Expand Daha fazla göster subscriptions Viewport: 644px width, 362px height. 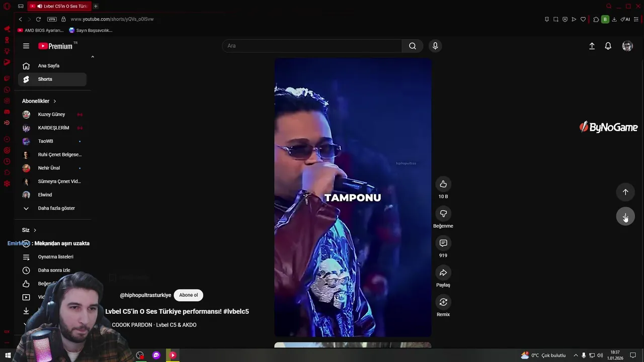click(x=52, y=208)
